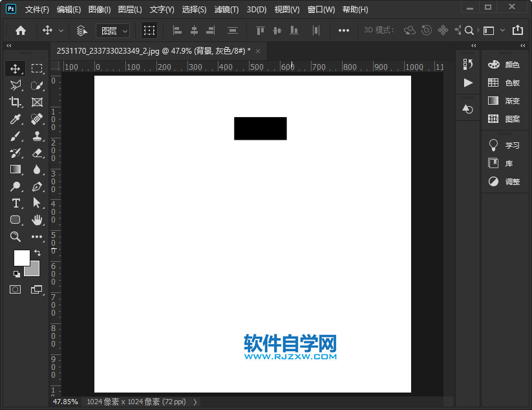The image size is (532, 410).
Task: Open the auto-select 图层 dropdown
Action: pyautogui.click(x=112, y=30)
